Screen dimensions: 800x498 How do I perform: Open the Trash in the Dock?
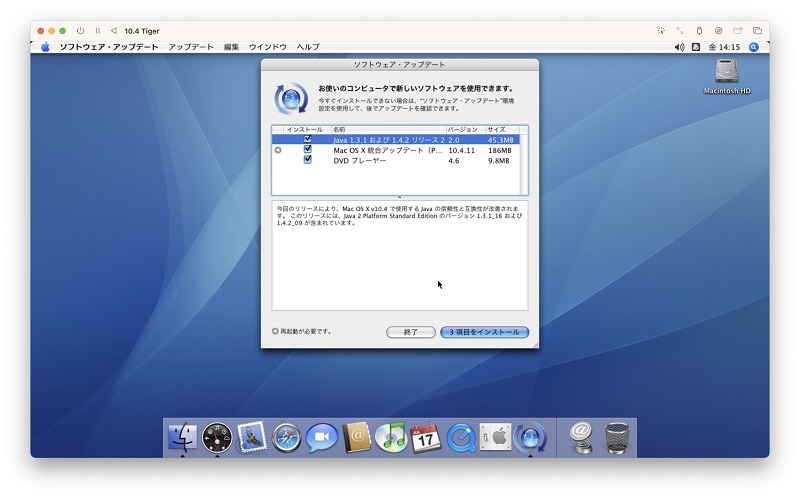[616, 438]
